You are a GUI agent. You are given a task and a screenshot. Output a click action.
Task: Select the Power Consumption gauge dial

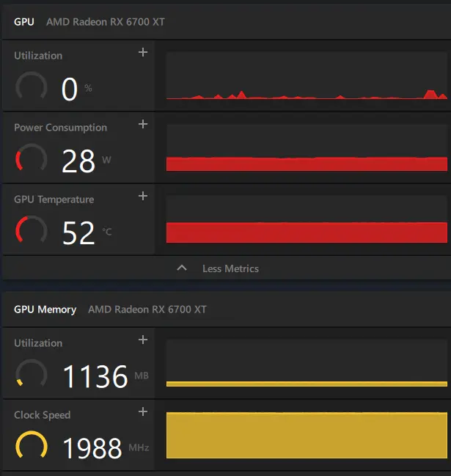[x=32, y=158]
